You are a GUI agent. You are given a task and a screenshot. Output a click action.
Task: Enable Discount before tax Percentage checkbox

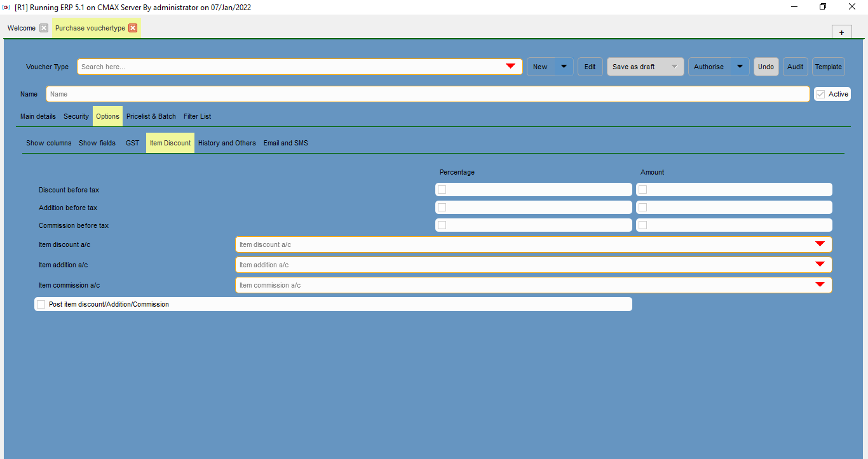(442, 190)
